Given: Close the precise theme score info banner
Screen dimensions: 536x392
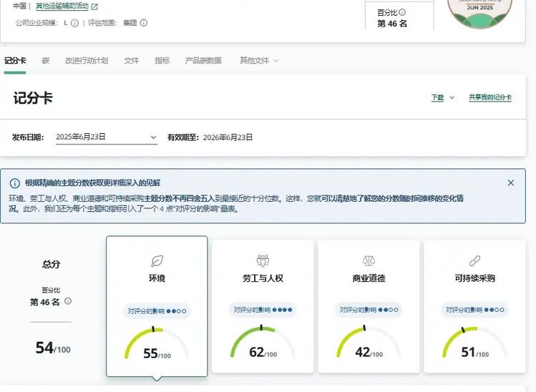Looking at the screenshot, I should click(x=511, y=183).
